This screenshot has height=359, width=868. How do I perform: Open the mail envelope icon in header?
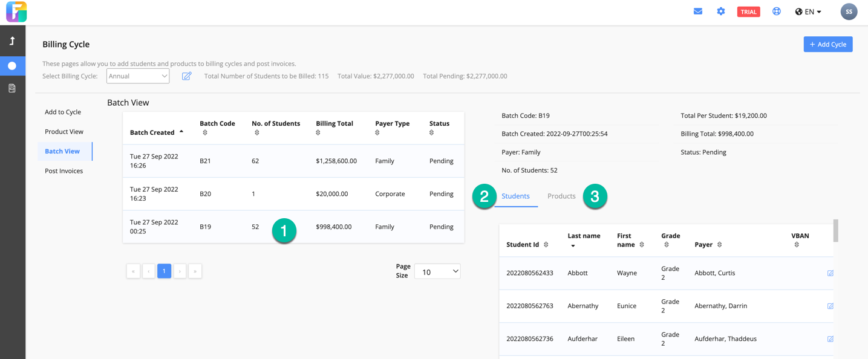[697, 11]
